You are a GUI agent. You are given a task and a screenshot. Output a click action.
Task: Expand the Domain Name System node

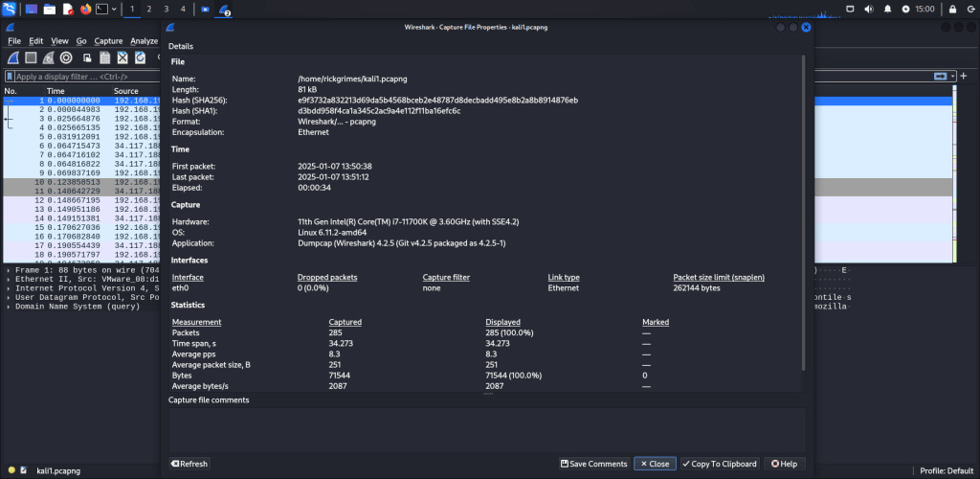coord(9,308)
